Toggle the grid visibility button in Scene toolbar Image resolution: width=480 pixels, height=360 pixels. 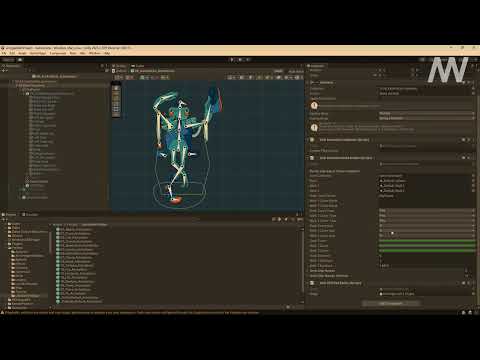143,77
